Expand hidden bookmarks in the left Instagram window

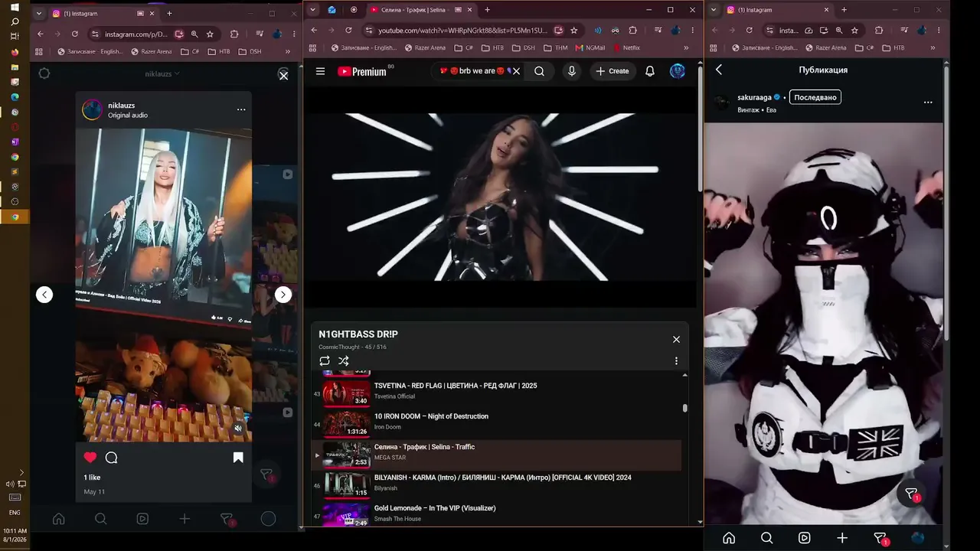click(288, 51)
